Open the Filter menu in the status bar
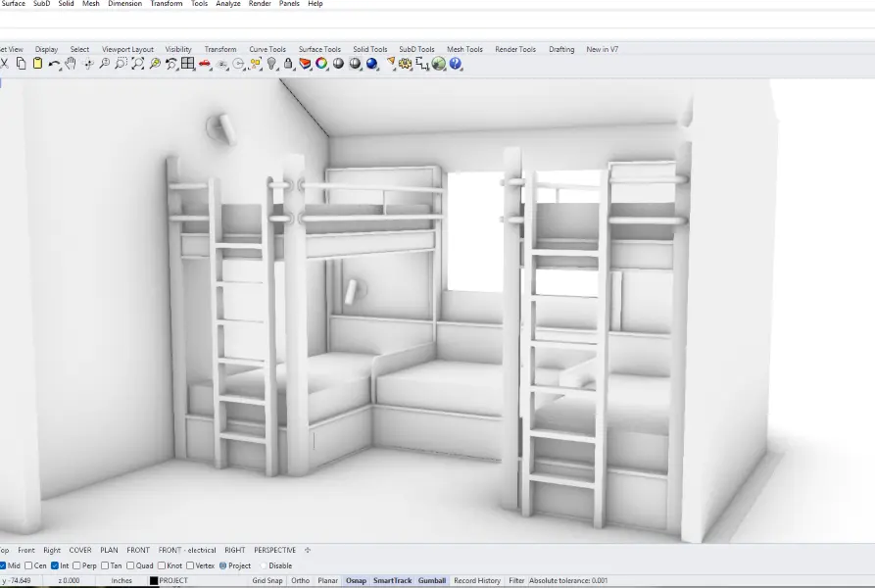875x588 pixels. (x=514, y=580)
